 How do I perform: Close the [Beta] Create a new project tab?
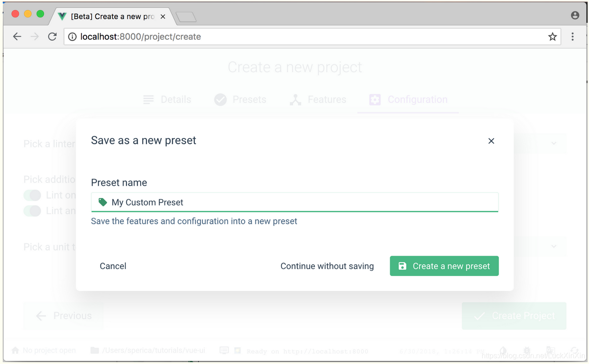click(163, 16)
